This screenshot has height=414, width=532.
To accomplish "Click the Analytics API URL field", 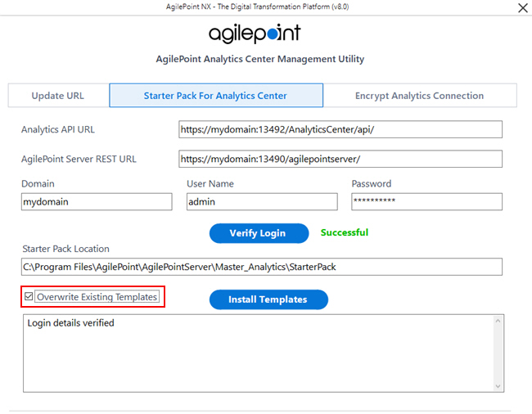I will [x=340, y=129].
